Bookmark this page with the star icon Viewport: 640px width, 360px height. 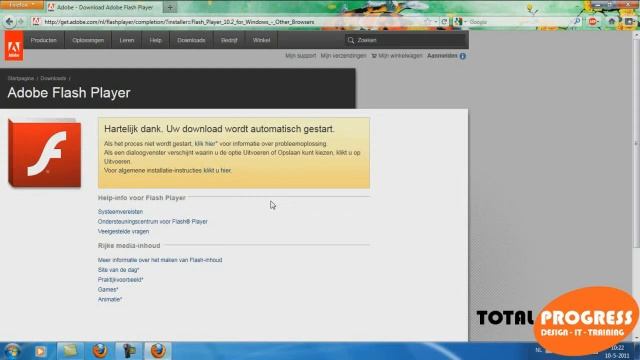click(x=427, y=22)
